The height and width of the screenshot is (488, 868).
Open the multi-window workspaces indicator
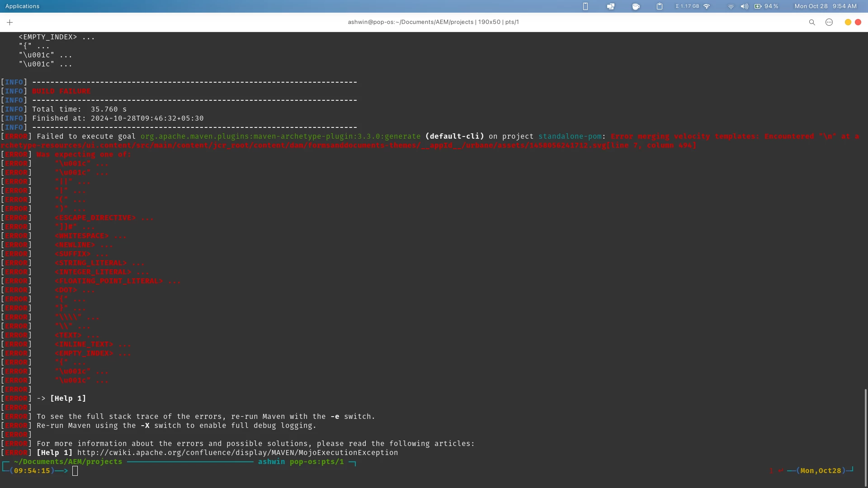[611, 6]
